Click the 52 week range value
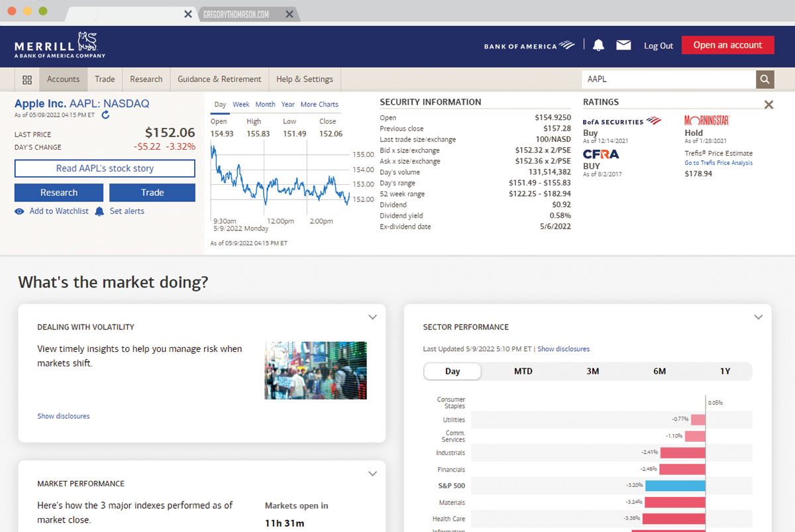This screenshot has width=795, height=532. coord(539,194)
